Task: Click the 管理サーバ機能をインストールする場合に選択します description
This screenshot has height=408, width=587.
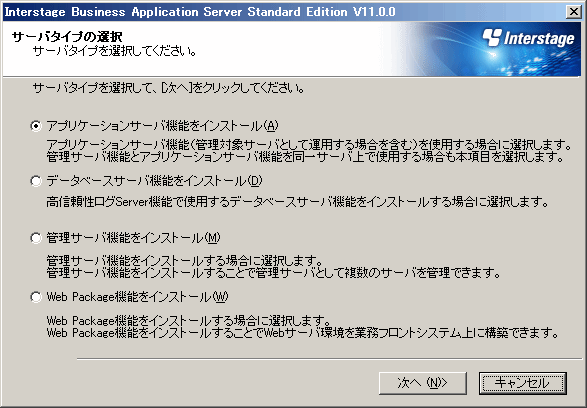Action: point(185,260)
